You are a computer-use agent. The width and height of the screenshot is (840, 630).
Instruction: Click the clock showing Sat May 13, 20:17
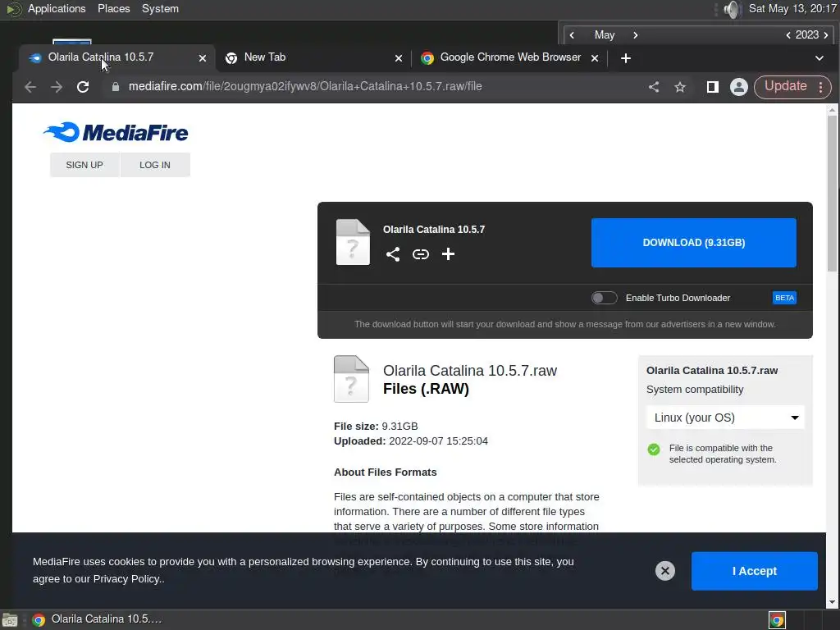tap(792, 8)
